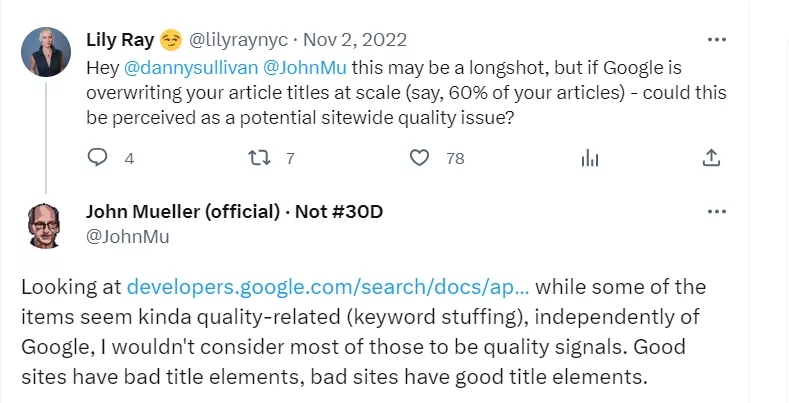Open three-dot menu on Lily Ray's tweet
Viewport: 789px width, 403px height.
click(717, 40)
